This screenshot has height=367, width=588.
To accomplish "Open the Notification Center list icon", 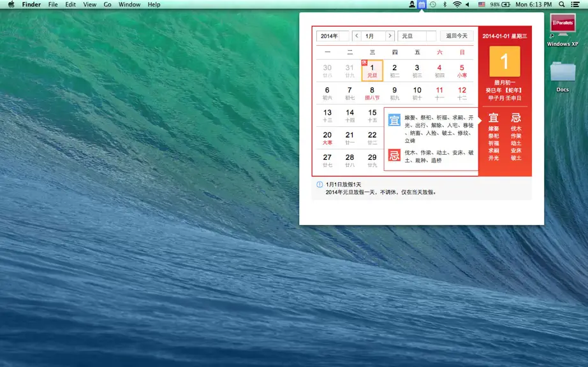I will point(575,4).
